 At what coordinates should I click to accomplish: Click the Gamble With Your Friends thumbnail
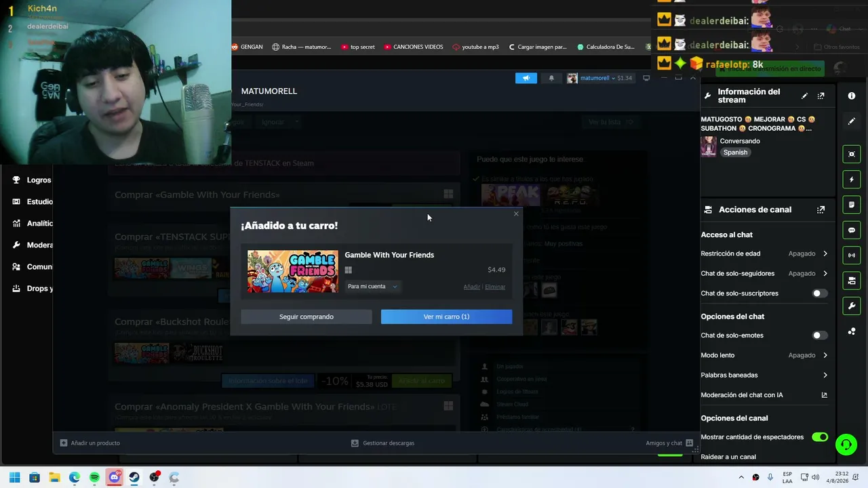point(292,271)
